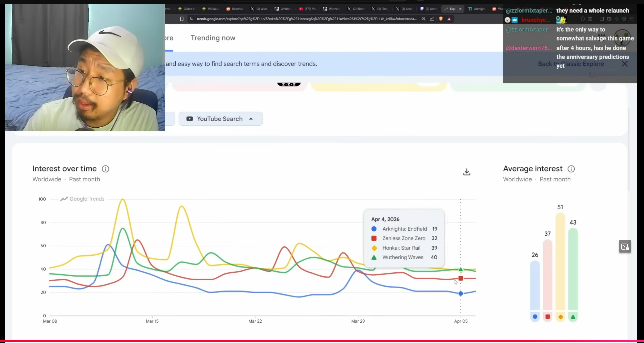
Task: Click the yellow diamond marker under the 51 bar
Action: tap(560, 317)
